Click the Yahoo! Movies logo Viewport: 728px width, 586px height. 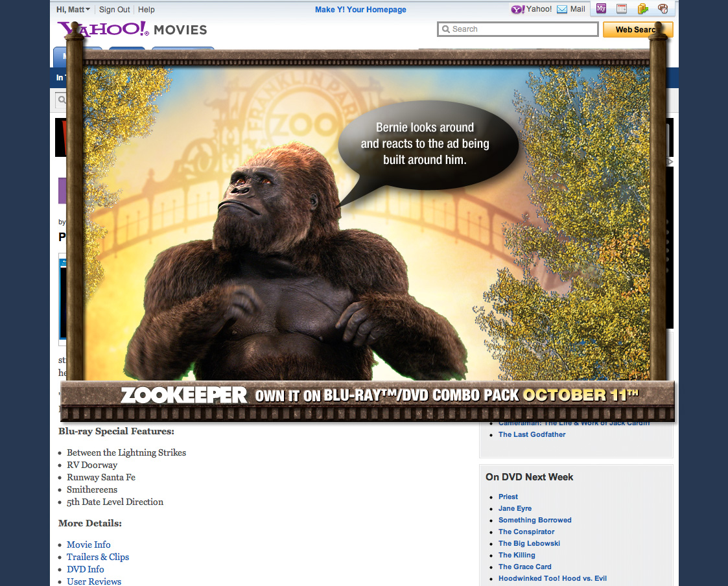132,29
